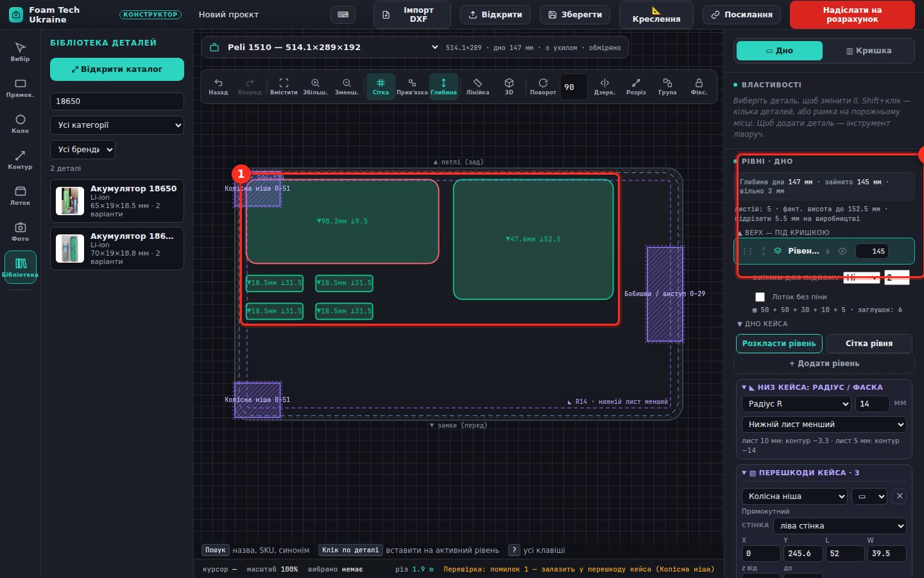The image size is (924, 578).
Task: Expand the Peli 1510 case selector
Action: pyautogui.click(x=333, y=47)
